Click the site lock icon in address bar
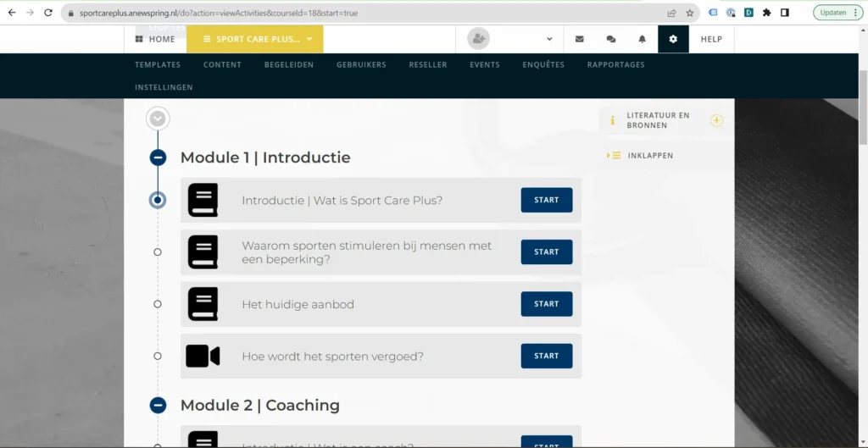Viewport: 868px width, 448px height. pos(71,13)
